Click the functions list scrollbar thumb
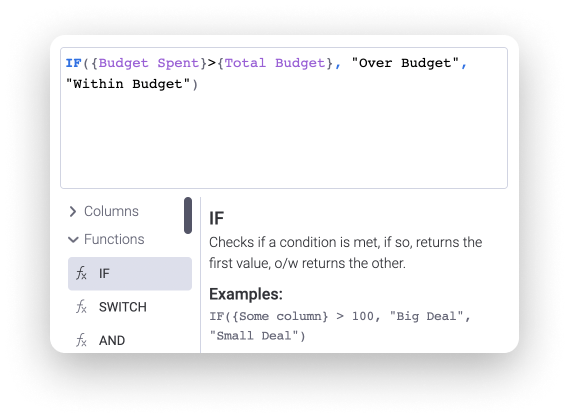 [x=188, y=216]
